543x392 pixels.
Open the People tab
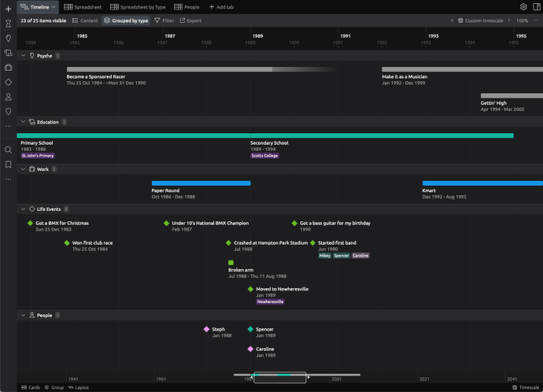[x=187, y=7]
